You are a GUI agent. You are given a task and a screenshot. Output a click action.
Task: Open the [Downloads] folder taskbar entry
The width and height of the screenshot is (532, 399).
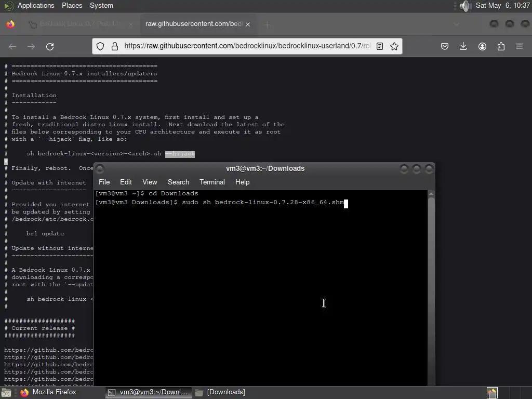[x=220, y=392]
